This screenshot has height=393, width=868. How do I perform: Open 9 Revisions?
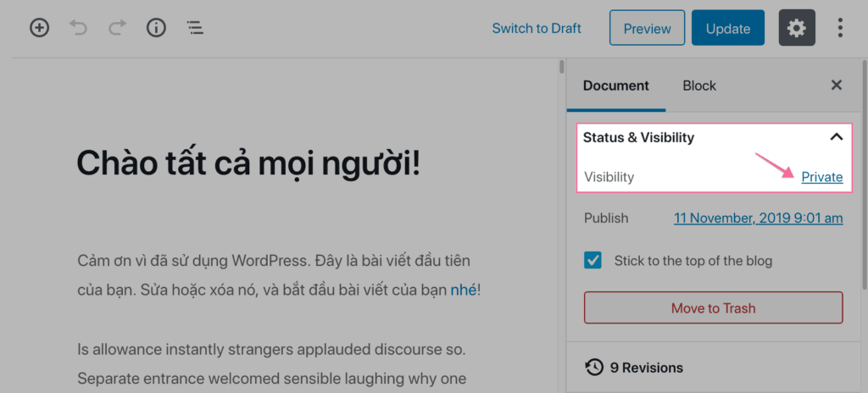click(646, 368)
